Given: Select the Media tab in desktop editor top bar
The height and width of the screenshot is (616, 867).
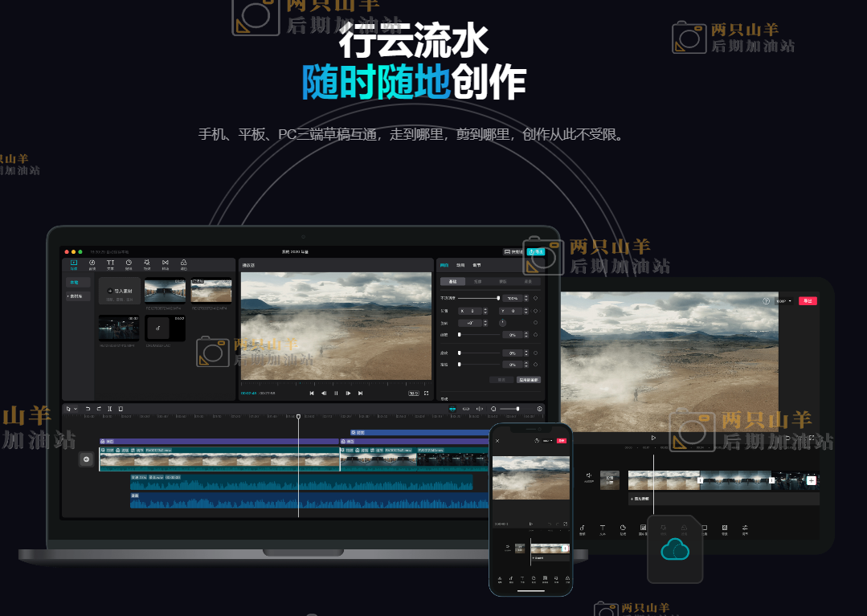Looking at the screenshot, I should click(x=74, y=264).
